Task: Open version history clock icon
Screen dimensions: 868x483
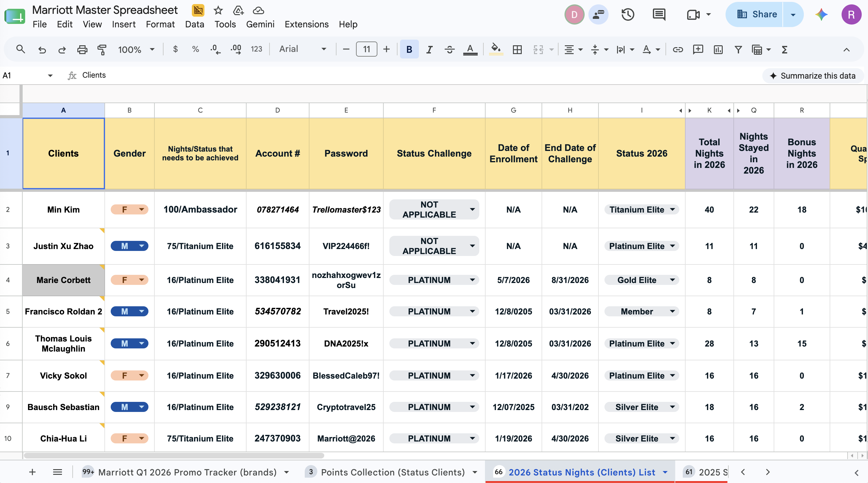Action: [x=628, y=14]
